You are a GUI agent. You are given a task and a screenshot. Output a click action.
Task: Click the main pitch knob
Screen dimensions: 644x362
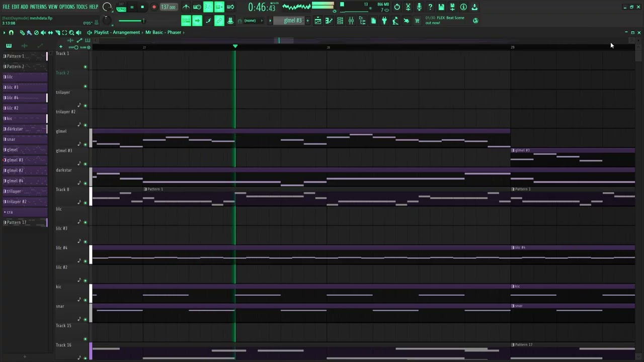[107, 21]
